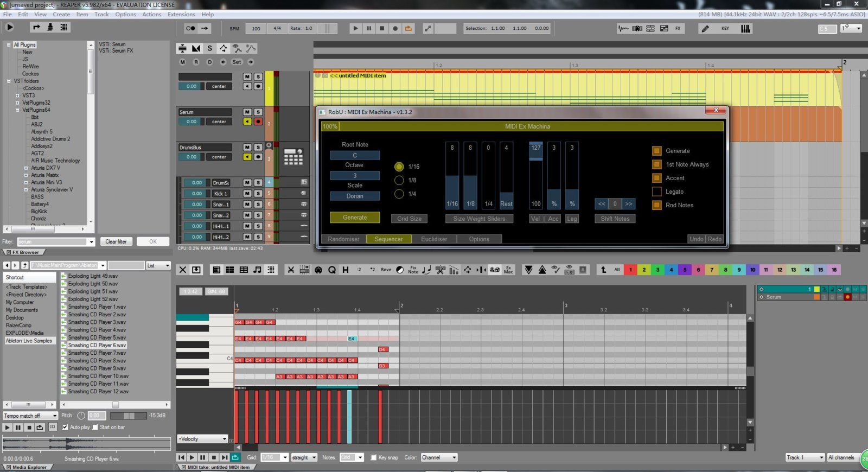The height and width of the screenshot is (472, 868).
Task: Open the virtual piano keyboard icon
Action: pos(746,28)
